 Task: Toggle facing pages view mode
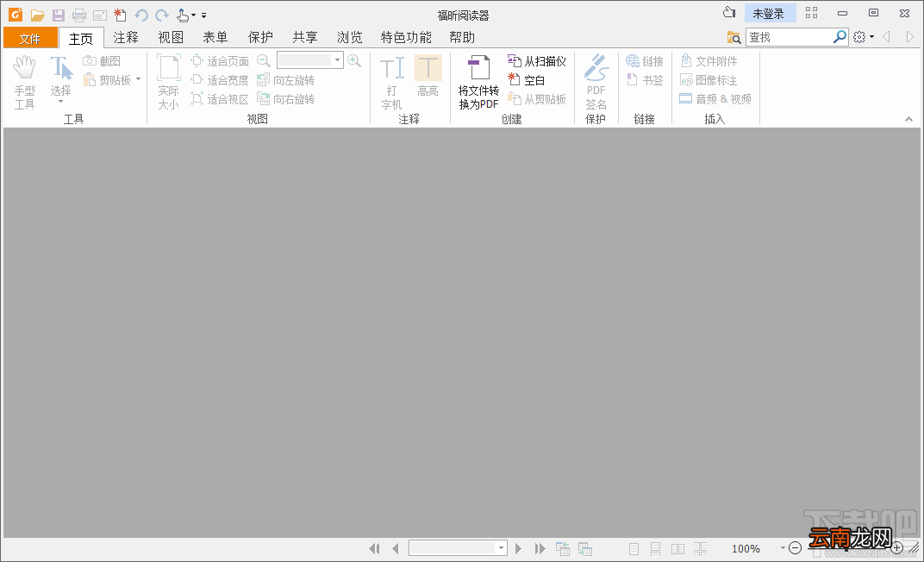[677, 549]
